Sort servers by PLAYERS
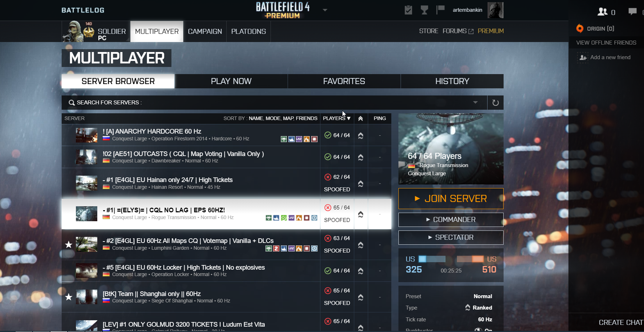Image resolution: width=644 pixels, height=332 pixels. pyautogui.click(x=337, y=118)
